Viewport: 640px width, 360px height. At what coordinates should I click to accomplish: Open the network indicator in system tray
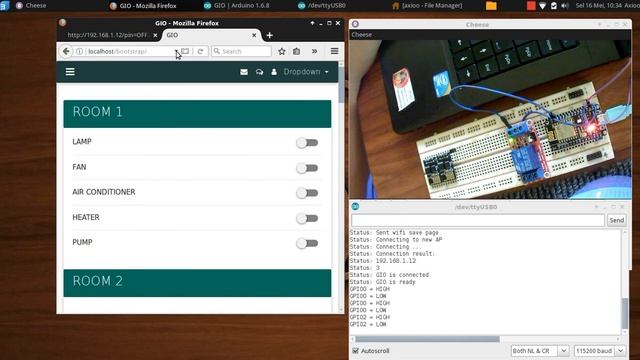(x=542, y=6)
